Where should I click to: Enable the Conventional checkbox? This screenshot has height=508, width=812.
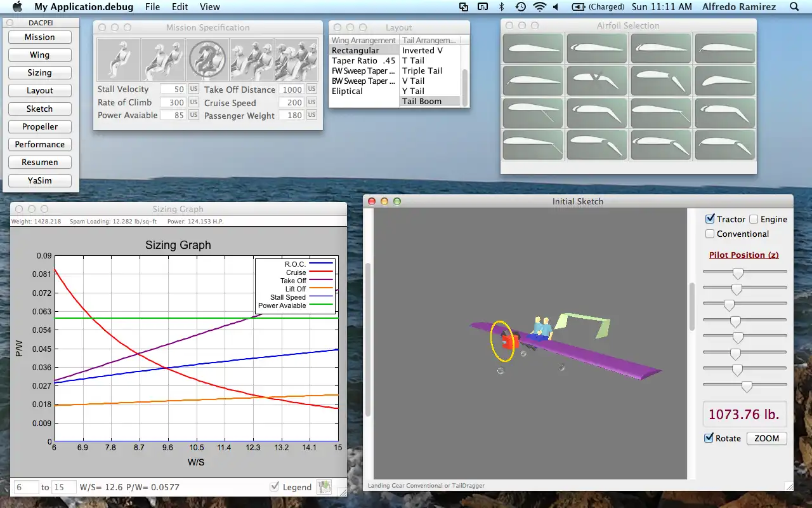[x=709, y=234]
